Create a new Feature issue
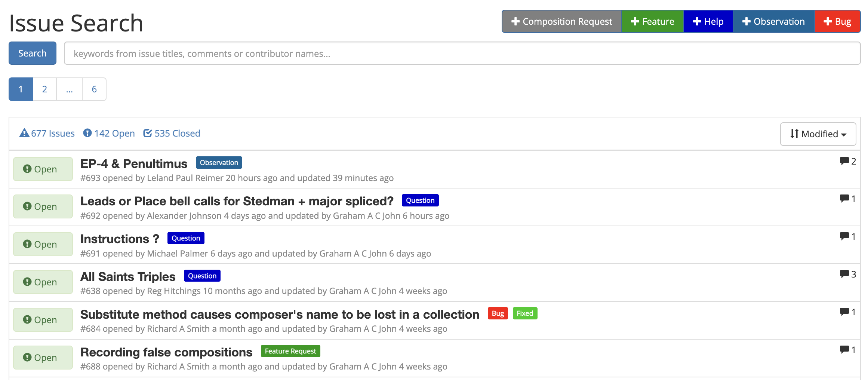Image resolution: width=868 pixels, height=380 pixels. [652, 22]
